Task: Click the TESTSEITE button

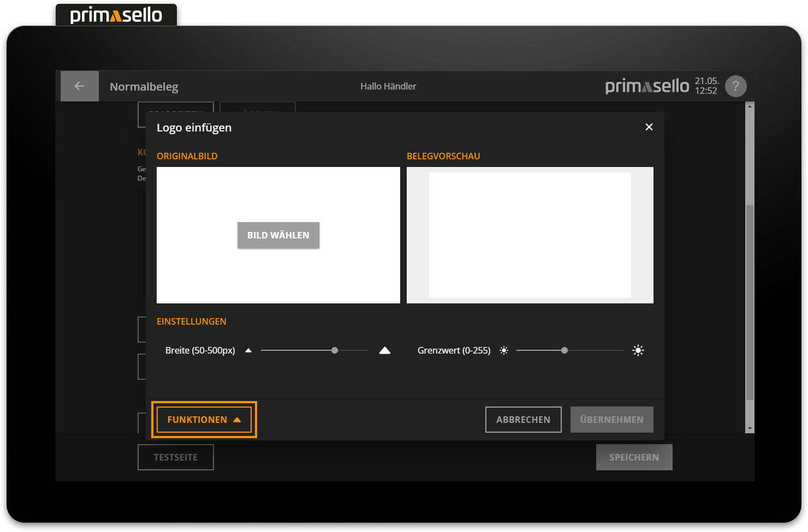Action: click(x=175, y=457)
